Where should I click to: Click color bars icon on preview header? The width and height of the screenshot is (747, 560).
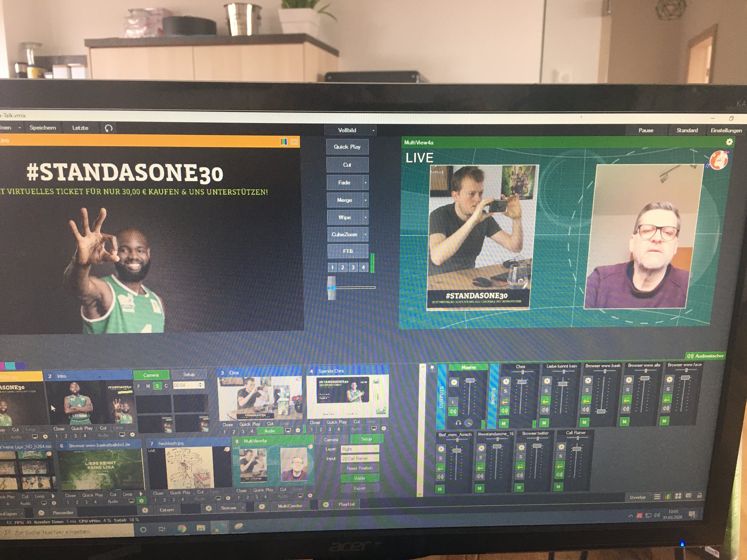pyautogui.click(x=284, y=142)
